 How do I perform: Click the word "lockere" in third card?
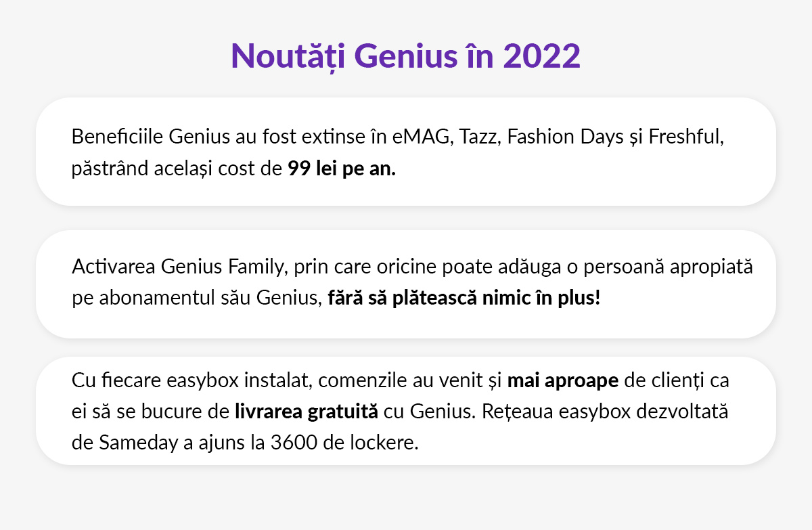pos(390,443)
